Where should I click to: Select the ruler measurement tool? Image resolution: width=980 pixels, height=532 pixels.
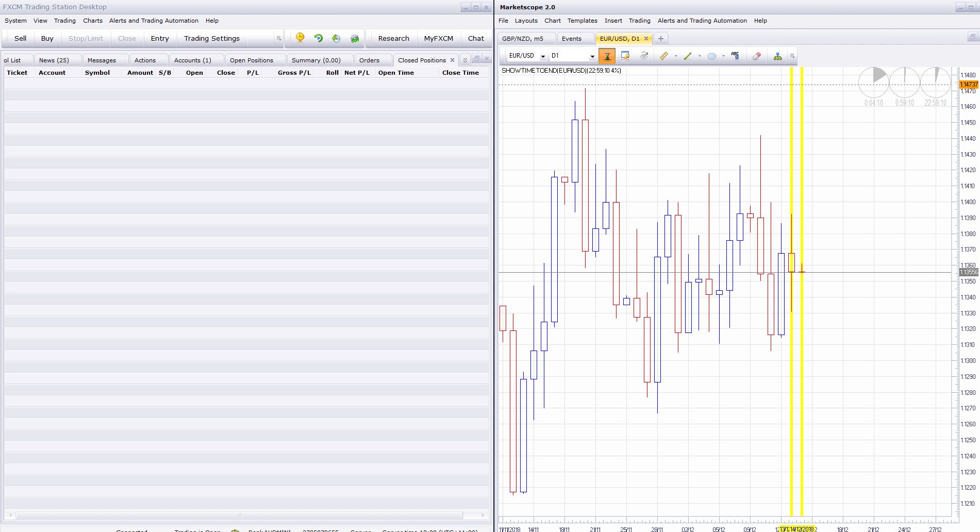point(664,56)
